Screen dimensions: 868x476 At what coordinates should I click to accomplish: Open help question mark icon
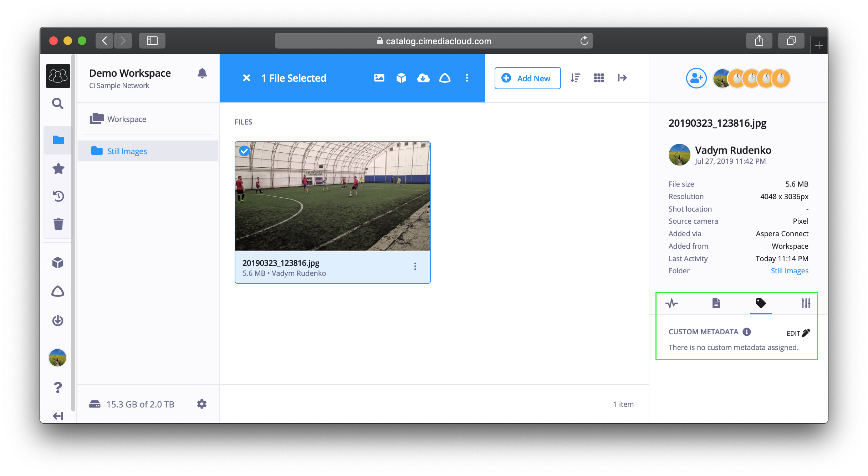tap(58, 388)
